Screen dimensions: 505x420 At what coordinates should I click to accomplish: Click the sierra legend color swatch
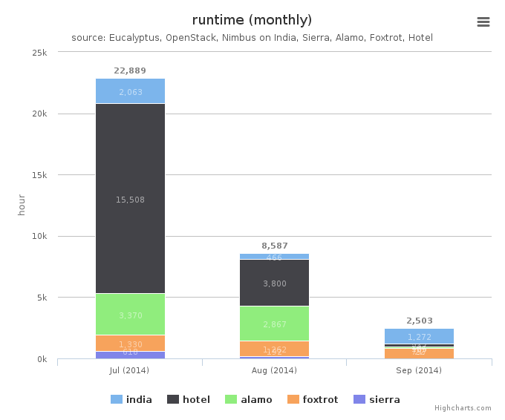pyautogui.click(x=359, y=399)
